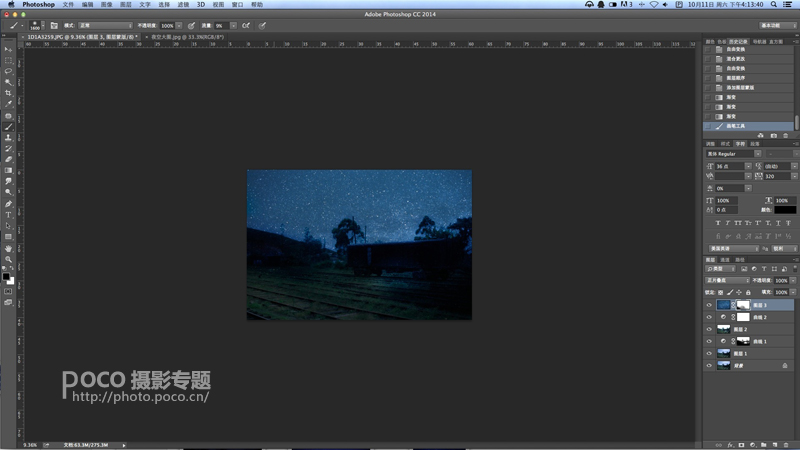Viewport: 800px width, 450px height.
Task: Open Spotlight search in menu bar
Action: click(x=773, y=4)
